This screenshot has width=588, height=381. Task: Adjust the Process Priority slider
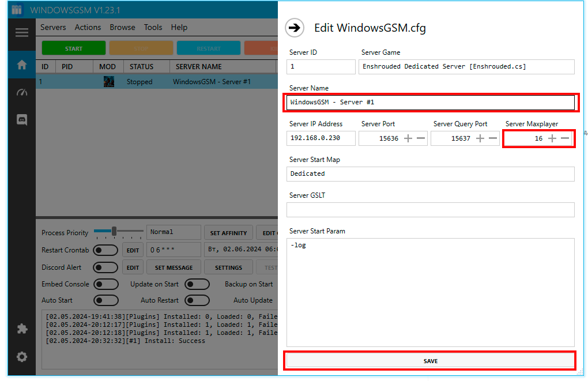point(114,231)
